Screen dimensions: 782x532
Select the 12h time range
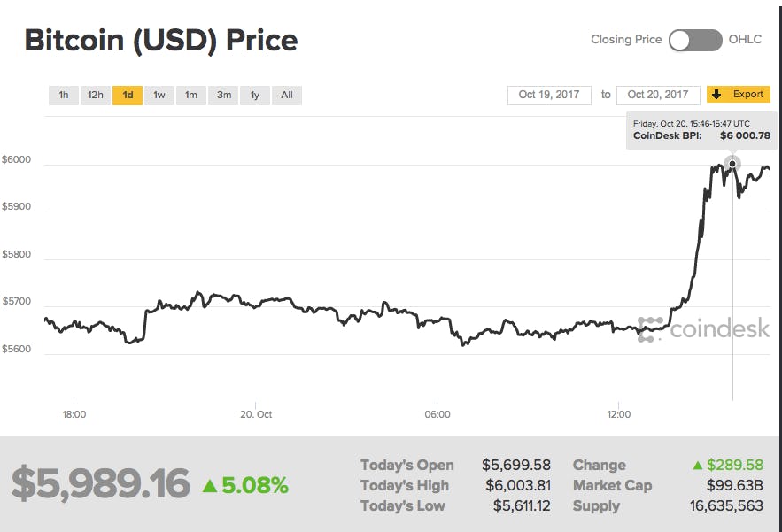coord(95,95)
